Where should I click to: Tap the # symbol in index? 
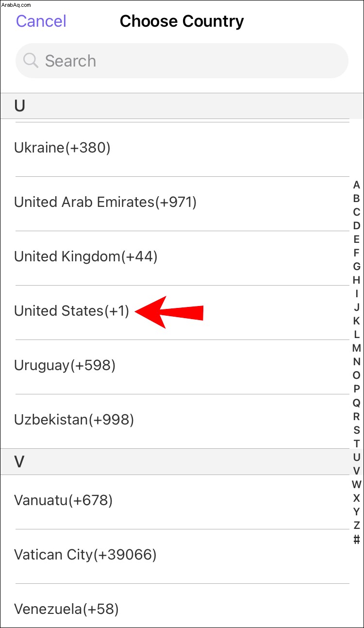(x=357, y=539)
